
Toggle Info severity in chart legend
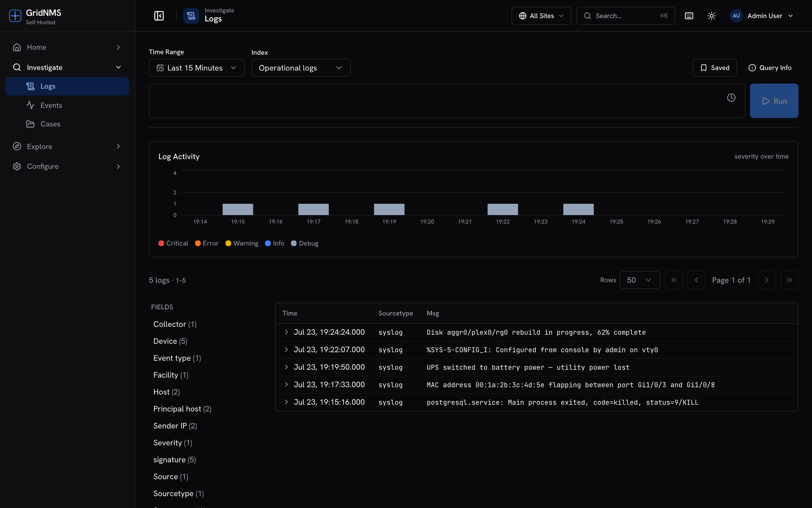(274, 243)
